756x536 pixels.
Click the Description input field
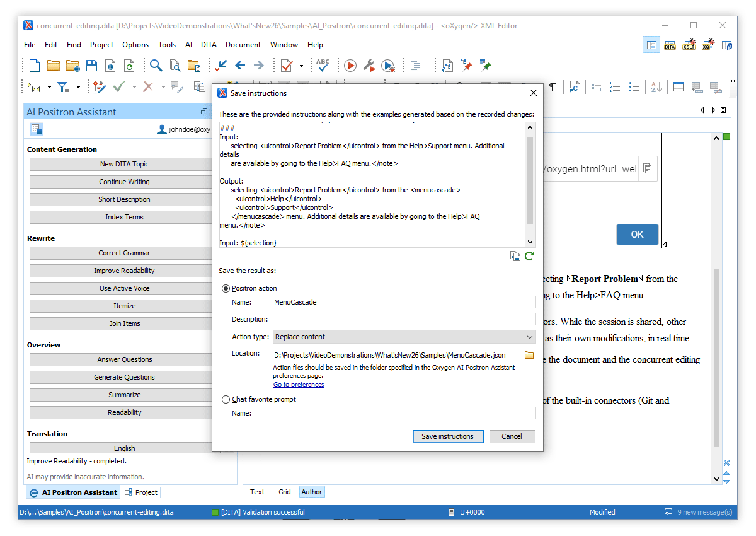tap(404, 319)
